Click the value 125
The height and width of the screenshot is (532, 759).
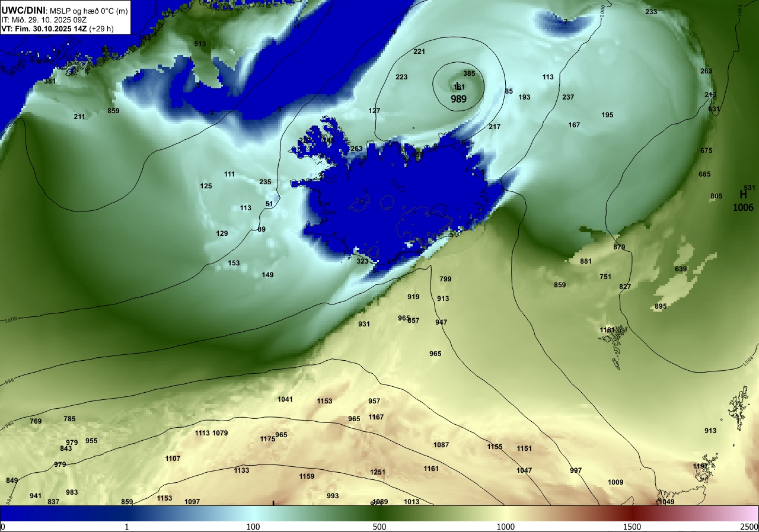pyautogui.click(x=206, y=186)
